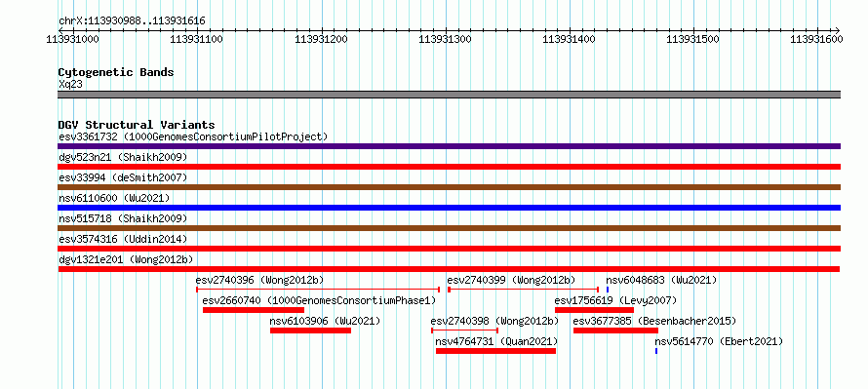Click the esv2740396 (Wong2012b) label text

[260, 280]
